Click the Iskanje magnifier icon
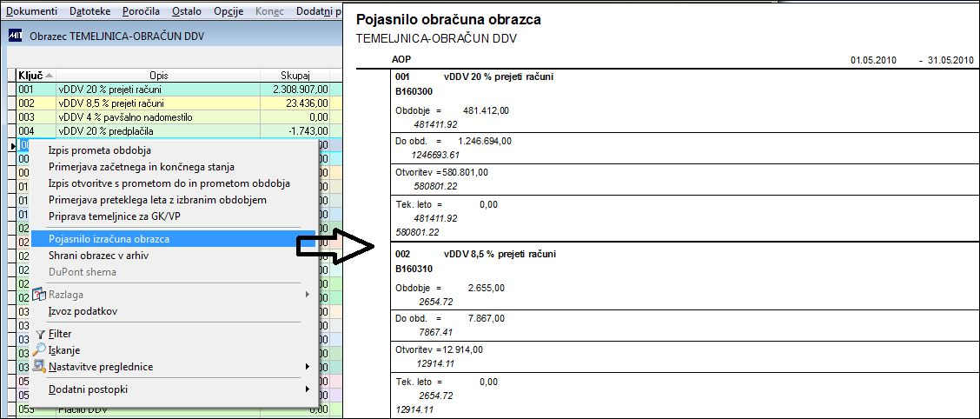This screenshot has height=419, width=980. [x=39, y=350]
